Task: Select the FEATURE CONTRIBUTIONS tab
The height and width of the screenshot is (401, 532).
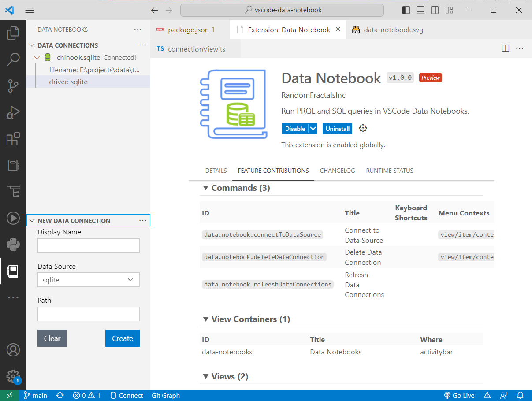Action: (273, 171)
